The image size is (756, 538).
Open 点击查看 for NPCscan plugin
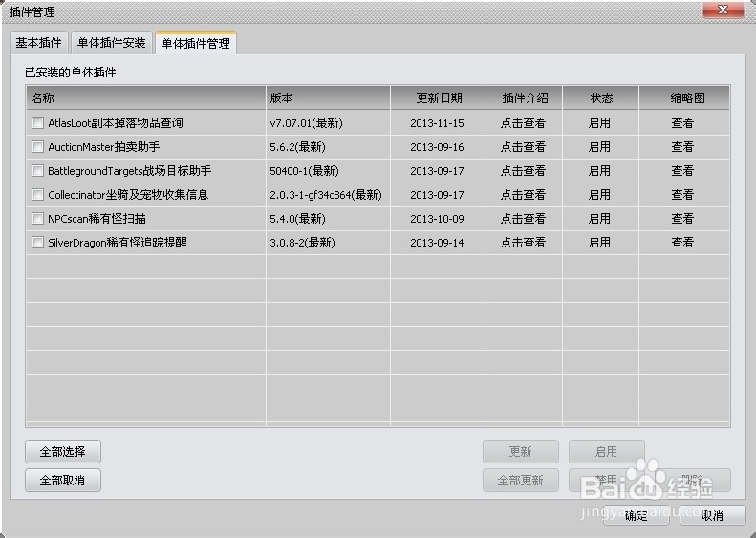(523, 219)
